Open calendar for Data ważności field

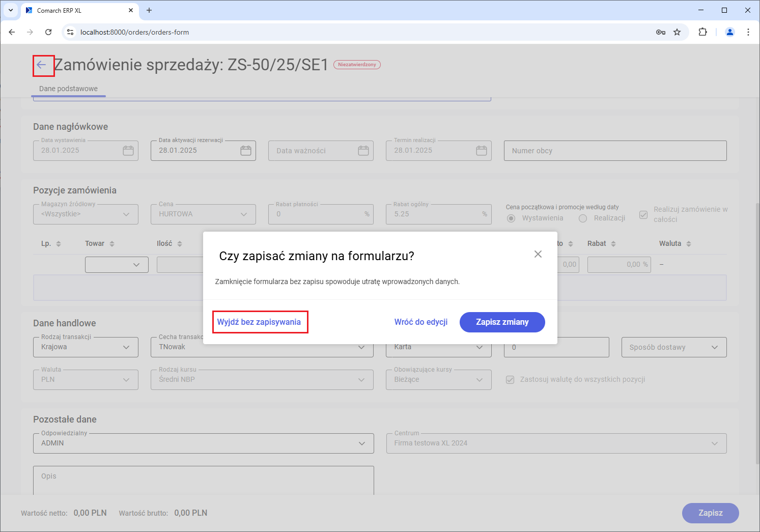pos(363,151)
